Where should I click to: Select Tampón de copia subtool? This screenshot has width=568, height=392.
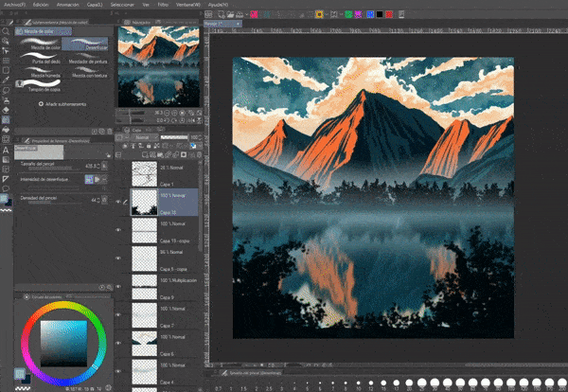click(40, 85)
